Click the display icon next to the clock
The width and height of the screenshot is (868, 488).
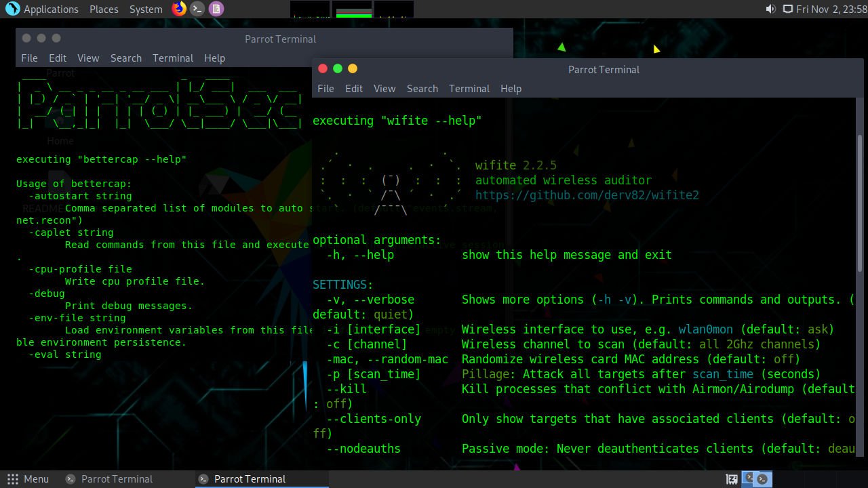click(x=788, y=9)
